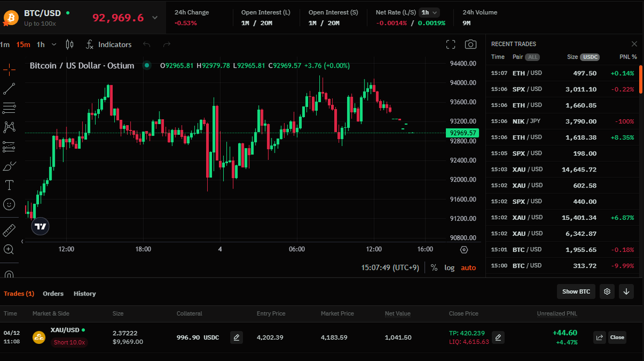Click the redo arrow in chart toolbar
This screenshot has height=361, width=644.
[167, 45]
